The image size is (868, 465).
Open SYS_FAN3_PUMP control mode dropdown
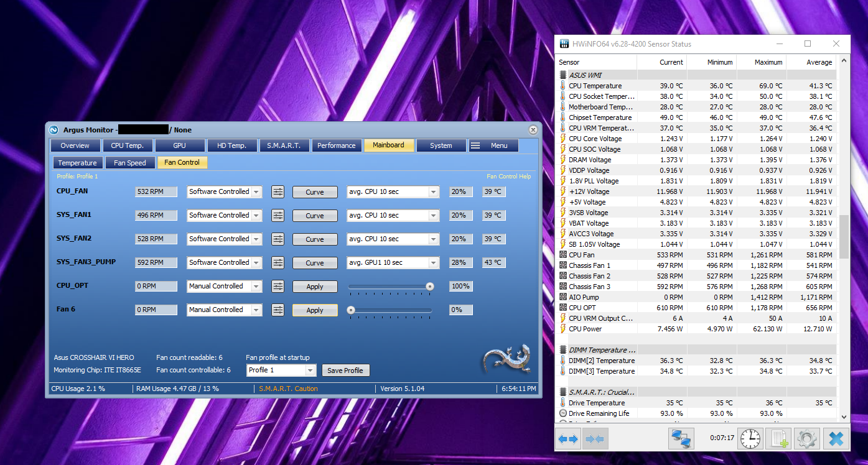pyautogui.click(x=225, y=263)
